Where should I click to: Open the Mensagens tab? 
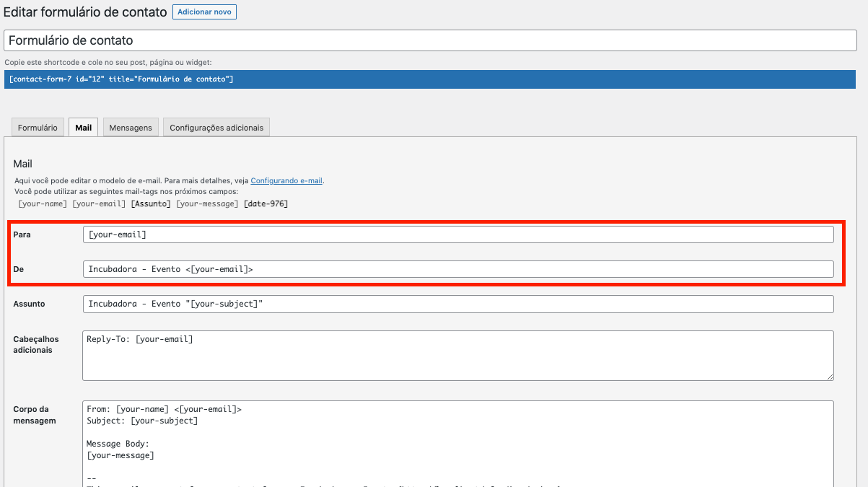pos(131,128)
